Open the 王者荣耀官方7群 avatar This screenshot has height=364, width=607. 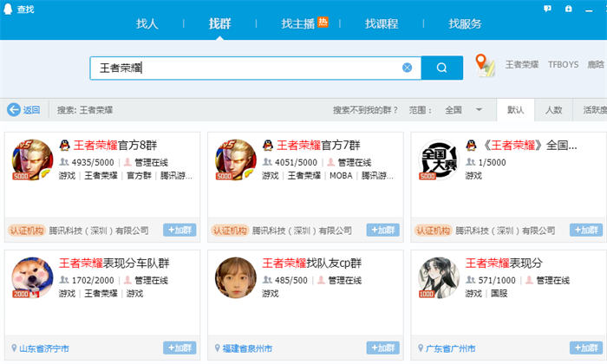click(237, 159)
